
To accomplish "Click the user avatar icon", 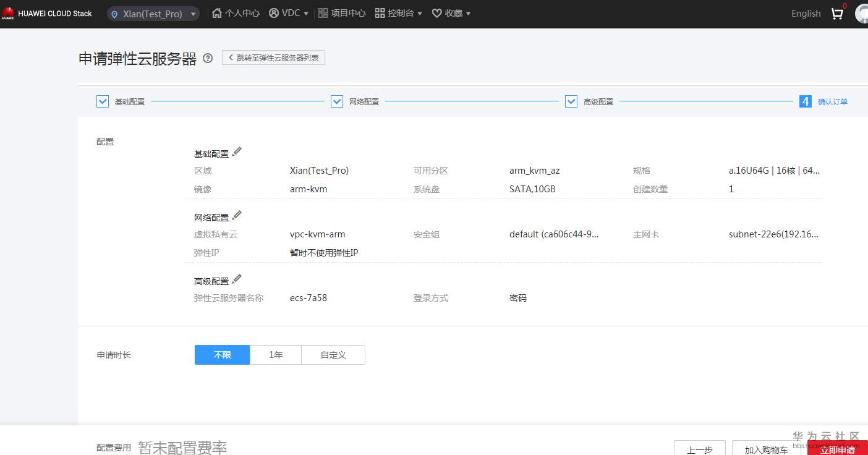I will [862, 14].
